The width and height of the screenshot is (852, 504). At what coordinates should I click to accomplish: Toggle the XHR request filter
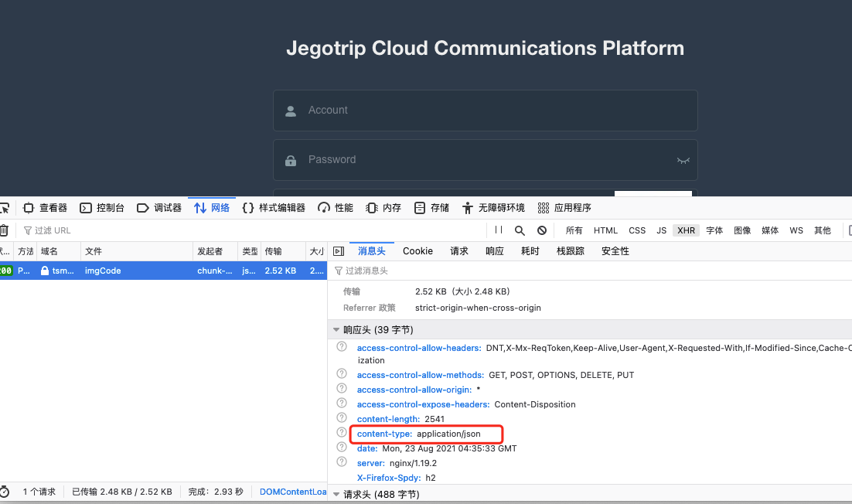click(x=686, y=230)
